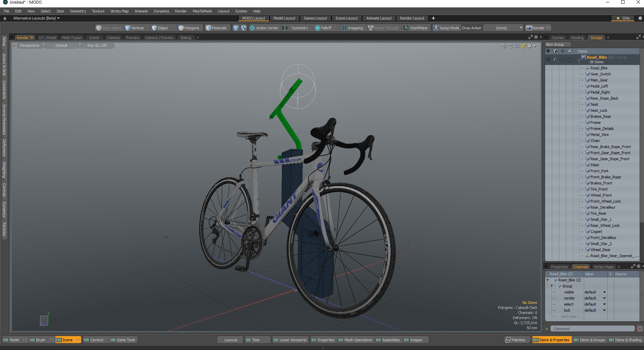Click the home arrow icon beside Alternative Layouts
This screenshot has height=350, width=644.
click(x=5, y=18)
